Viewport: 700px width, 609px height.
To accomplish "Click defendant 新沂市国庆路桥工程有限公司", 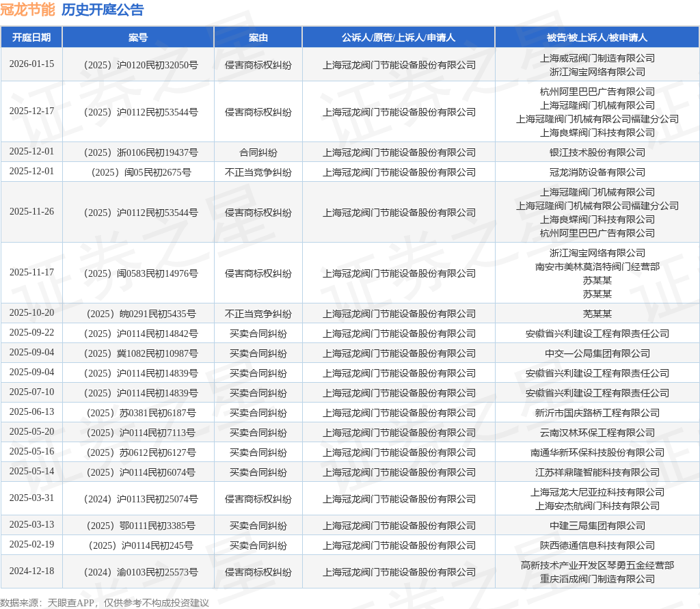I will (x=597, y=413).
